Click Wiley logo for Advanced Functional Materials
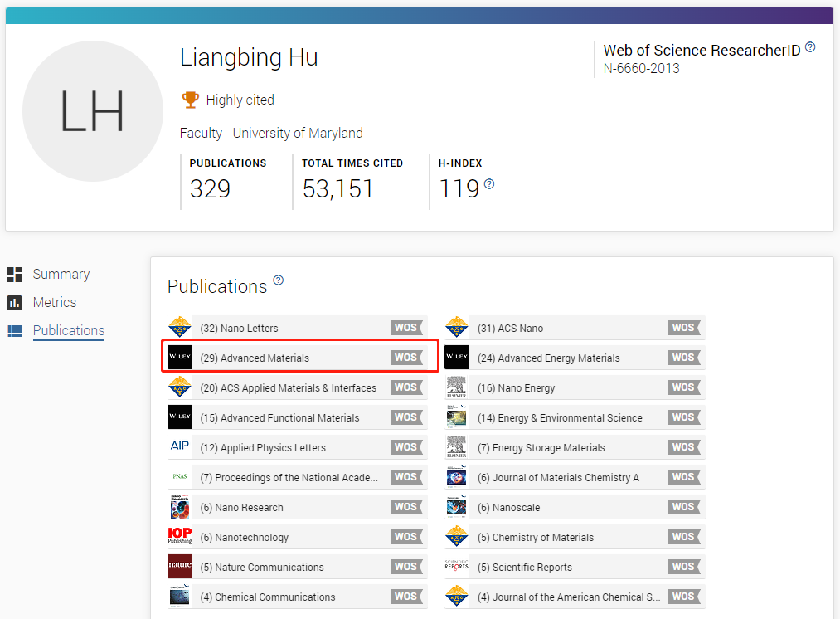 click(x=179, y=417)
